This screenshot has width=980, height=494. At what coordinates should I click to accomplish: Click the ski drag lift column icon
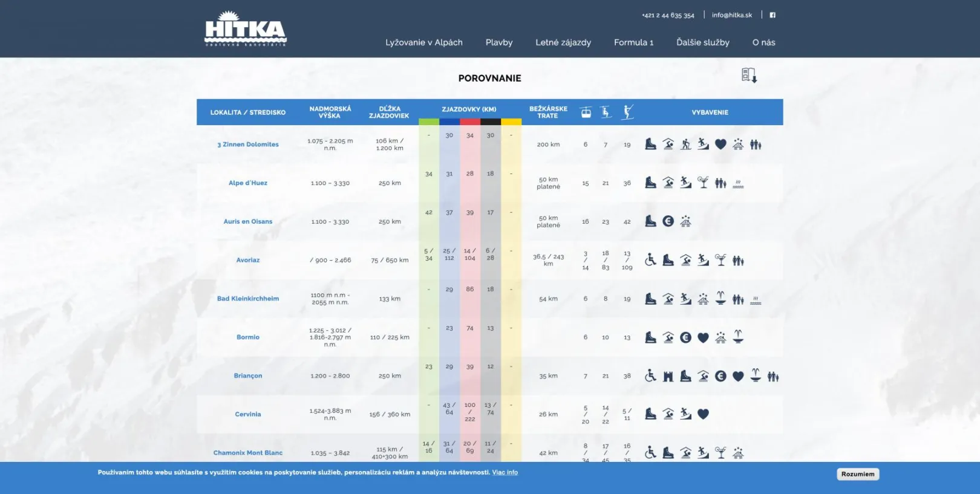(x=627, y=112)
